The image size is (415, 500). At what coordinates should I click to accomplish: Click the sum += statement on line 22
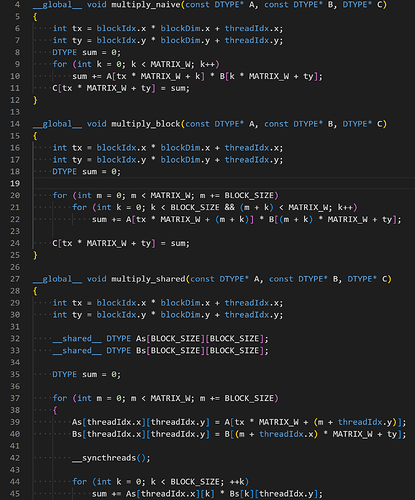pyautogui.click(x=247, y=220)
